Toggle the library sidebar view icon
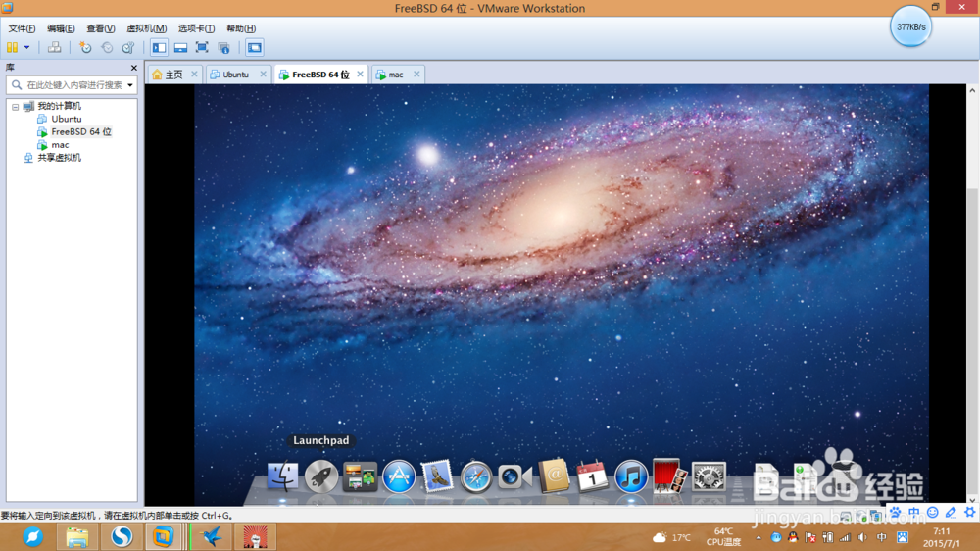This screenshot has width=980, height=551. [160, 47]
